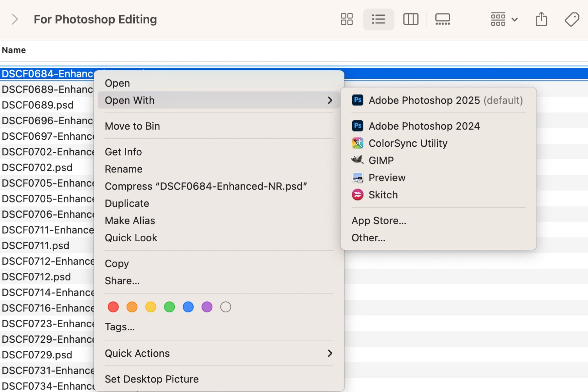Open the file with ColorSync Utility
The width and height of the screenshot is (588, 392).
pos(408,143)
